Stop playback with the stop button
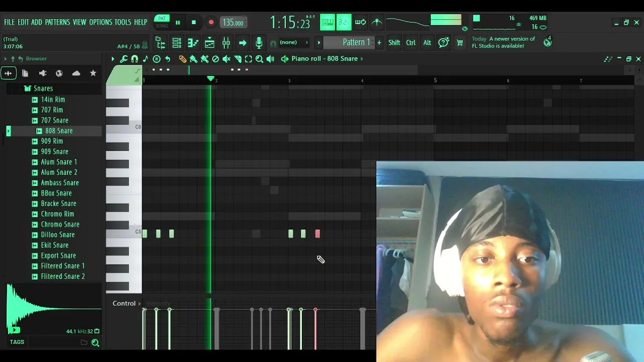 pyautogui.click(x=194, y=23)
